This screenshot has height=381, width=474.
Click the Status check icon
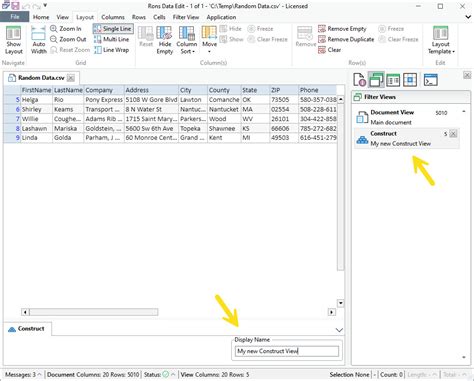(x=166, y=374)
